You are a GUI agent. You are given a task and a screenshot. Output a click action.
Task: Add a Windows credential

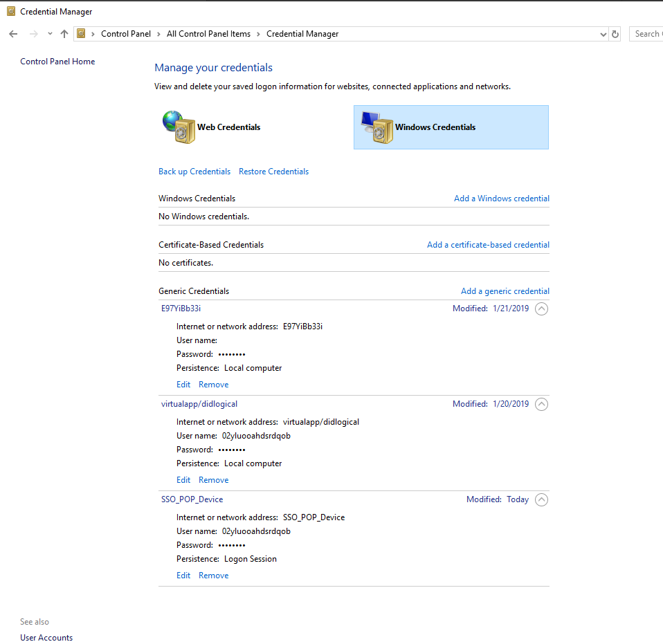point(502,199)
